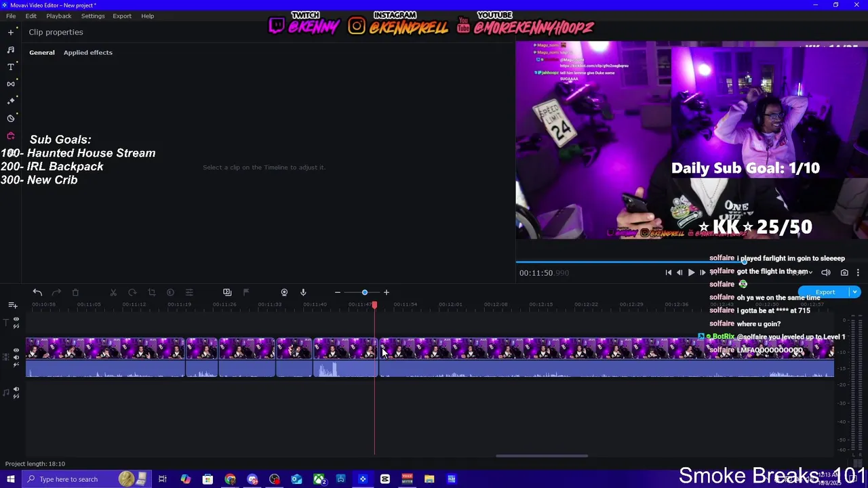Open Task View on the taskbar
This screenshot has width=868, height=488.
tap(163, 479)
